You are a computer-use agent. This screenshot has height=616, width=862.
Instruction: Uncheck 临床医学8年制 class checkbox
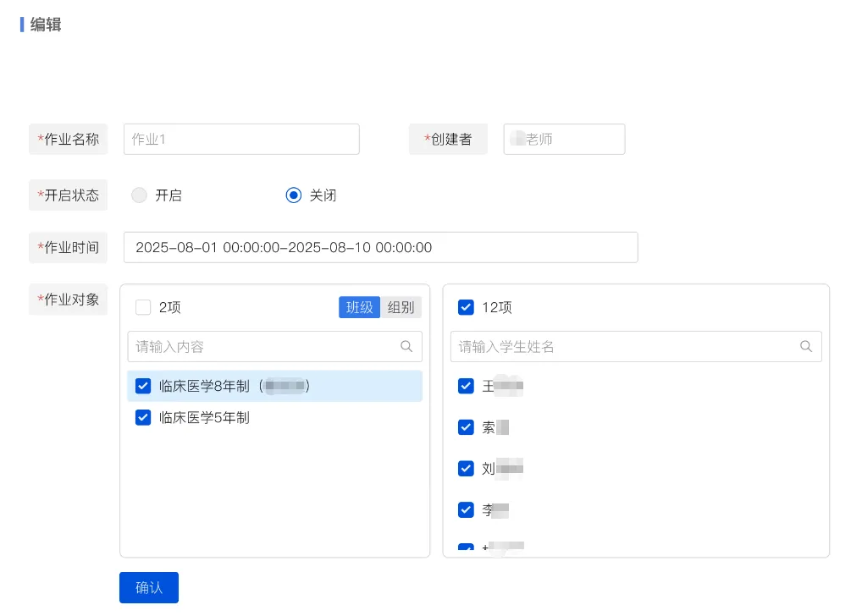(x=143, y=387)
